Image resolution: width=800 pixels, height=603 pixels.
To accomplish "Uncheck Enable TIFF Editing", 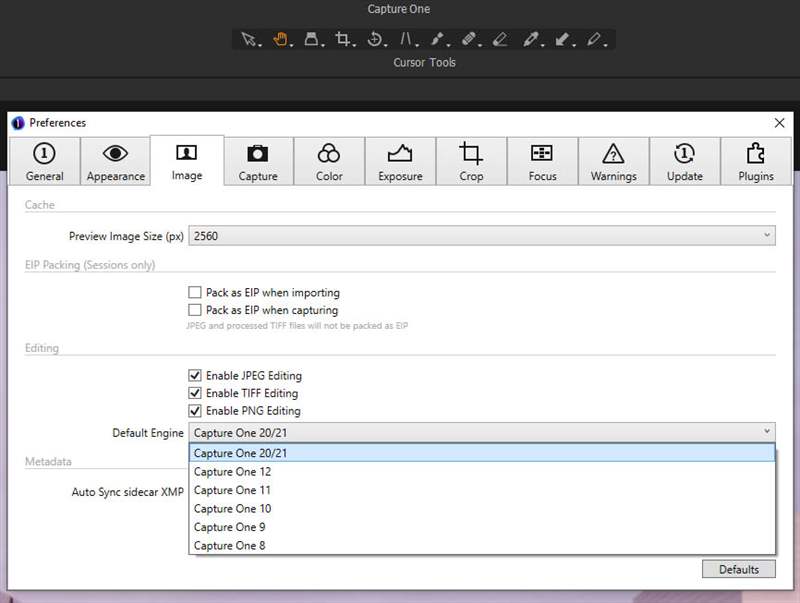I will [x=194, y=393].
